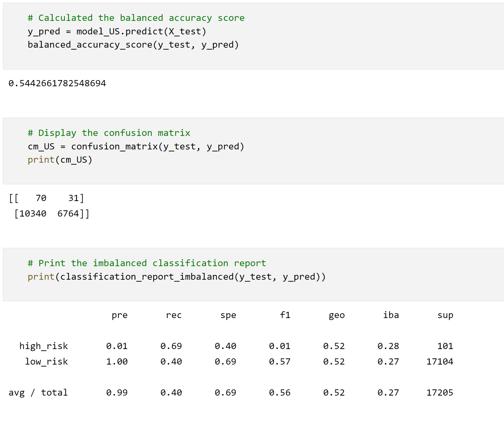
Task: Click the model_US.predict(X_test) code line
Action: (117, 31)
